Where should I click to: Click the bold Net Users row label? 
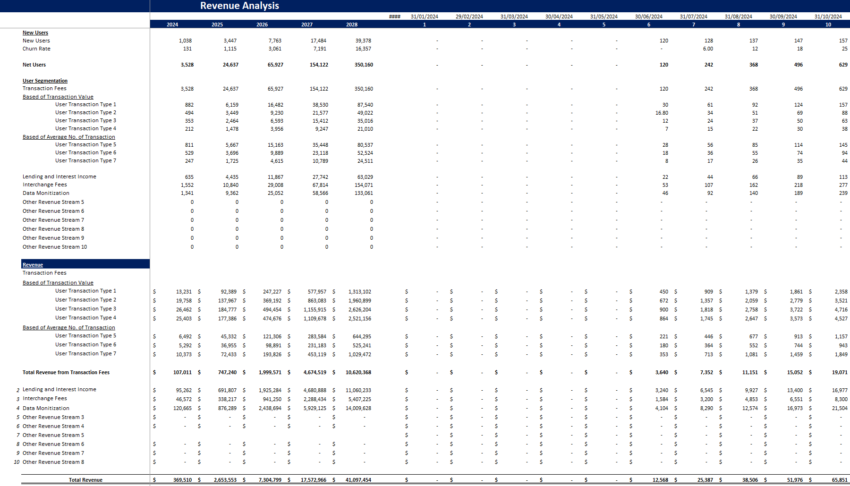(x=34, y=64)
